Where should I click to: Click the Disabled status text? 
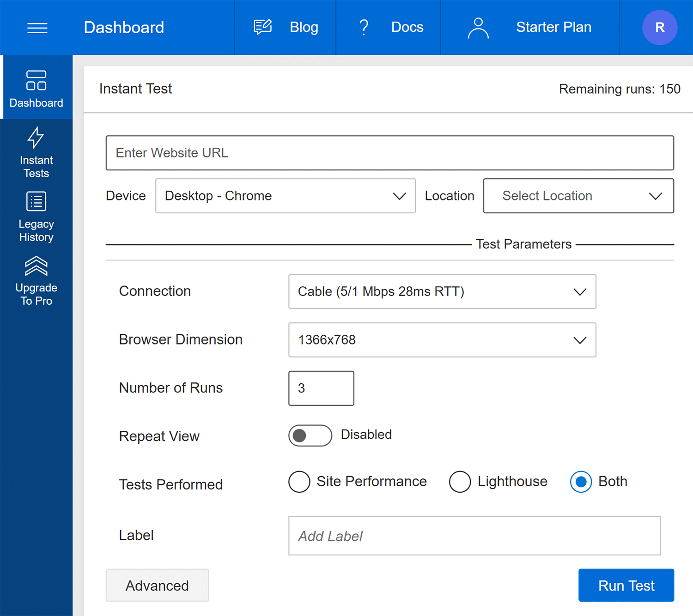(x=366, y=435)
